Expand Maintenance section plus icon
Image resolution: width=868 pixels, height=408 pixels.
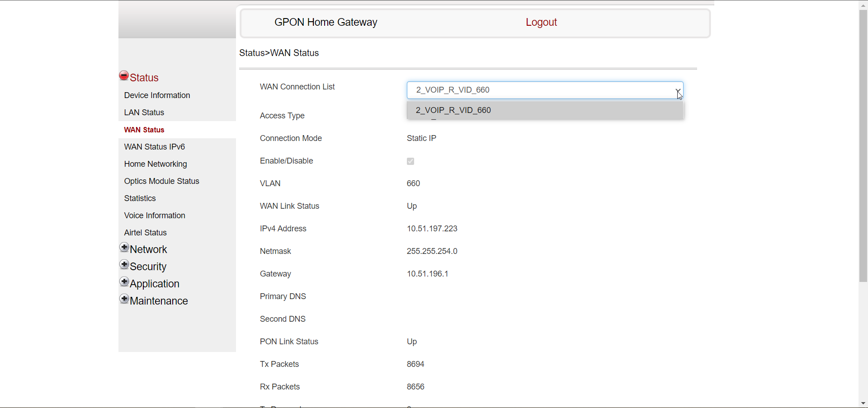pyautogui.click(x=124, y=299)
